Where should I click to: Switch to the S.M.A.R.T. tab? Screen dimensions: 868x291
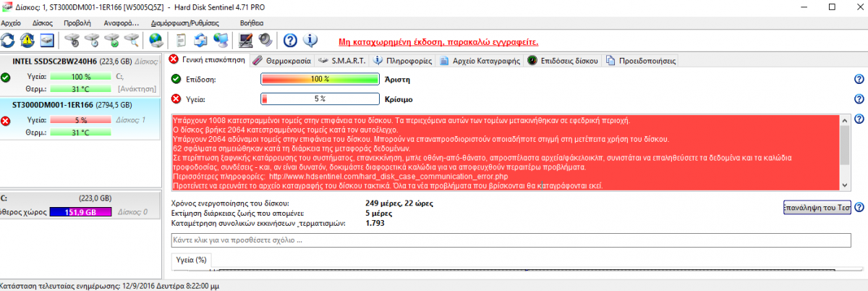[x=342, y=61]
